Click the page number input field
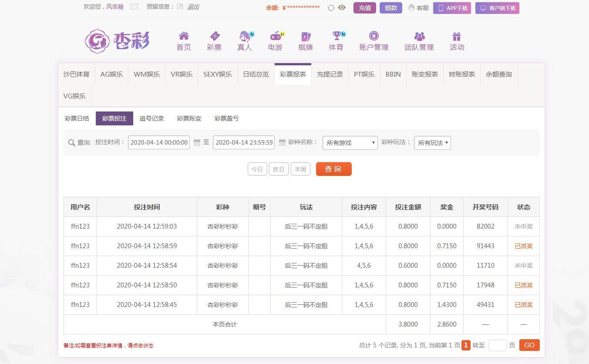Screen dimensions: 589x364 (497, 345)
